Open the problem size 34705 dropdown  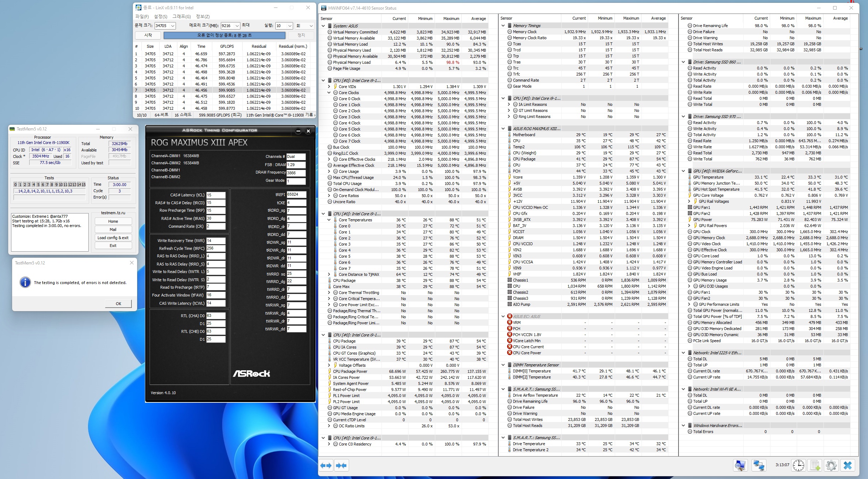[x=173, y=26]
